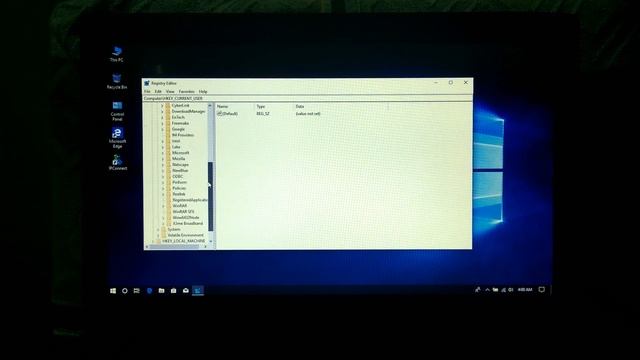Click the REG_SZ type cell
The image size is (640, 360).
263,114
